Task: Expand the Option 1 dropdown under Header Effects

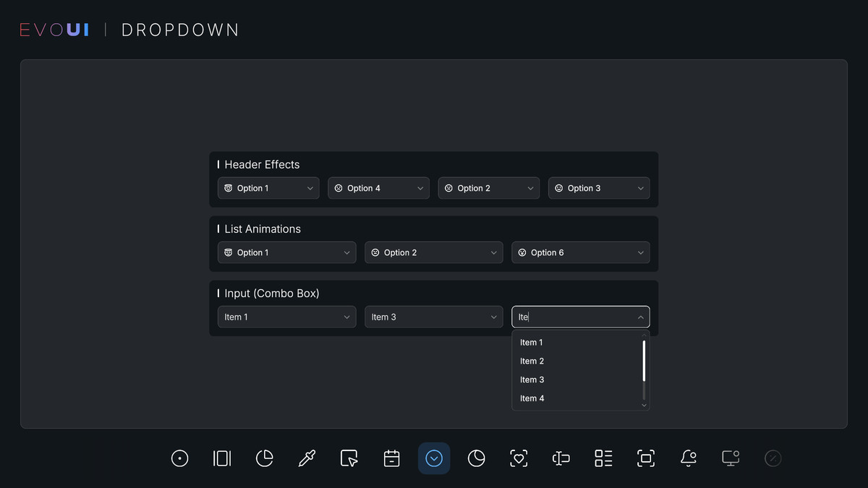Action: [268, 188]
